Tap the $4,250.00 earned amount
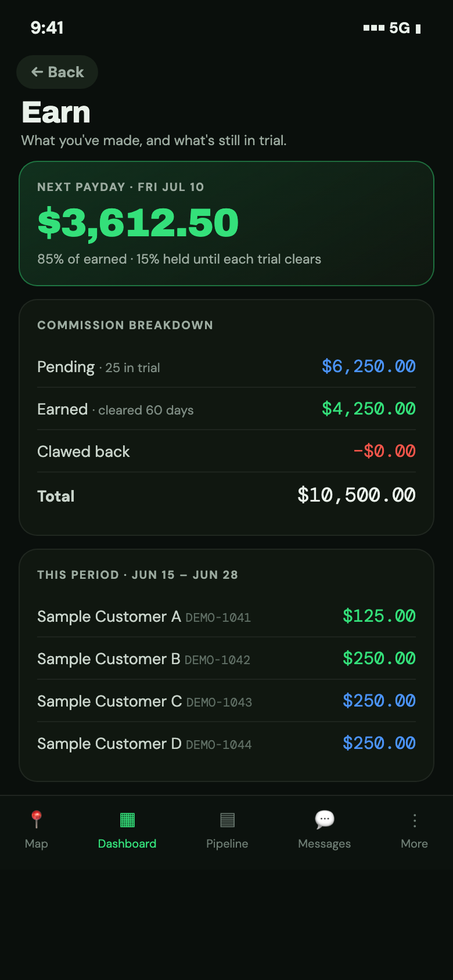This screenshot has width=453, height=980. click(369, 409)
